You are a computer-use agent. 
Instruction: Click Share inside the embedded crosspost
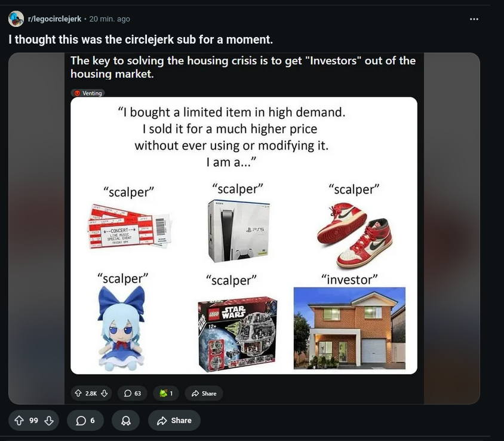click(204, 393)
